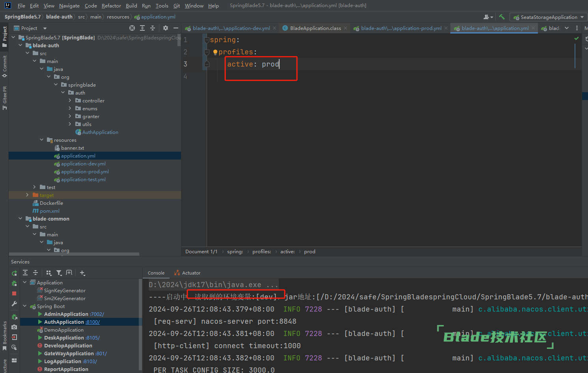Open the Navigate menu
This screenshot has height=373, width=588.
coord(69,6)
